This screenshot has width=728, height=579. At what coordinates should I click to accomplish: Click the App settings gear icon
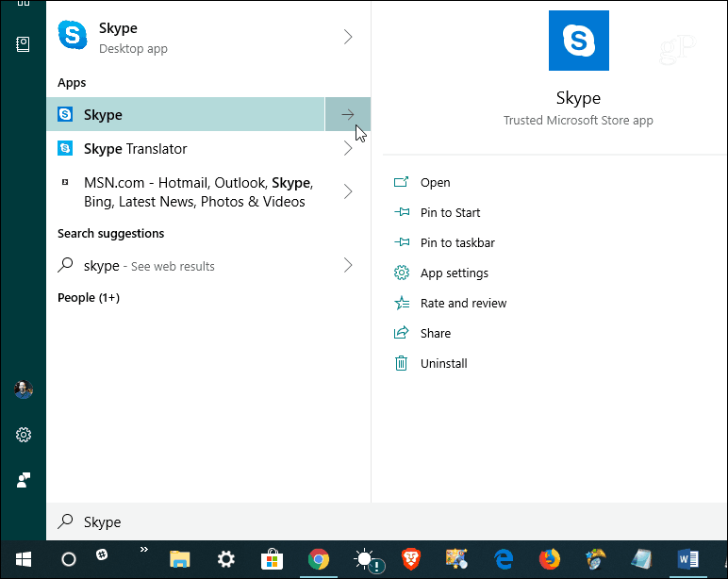402,273
